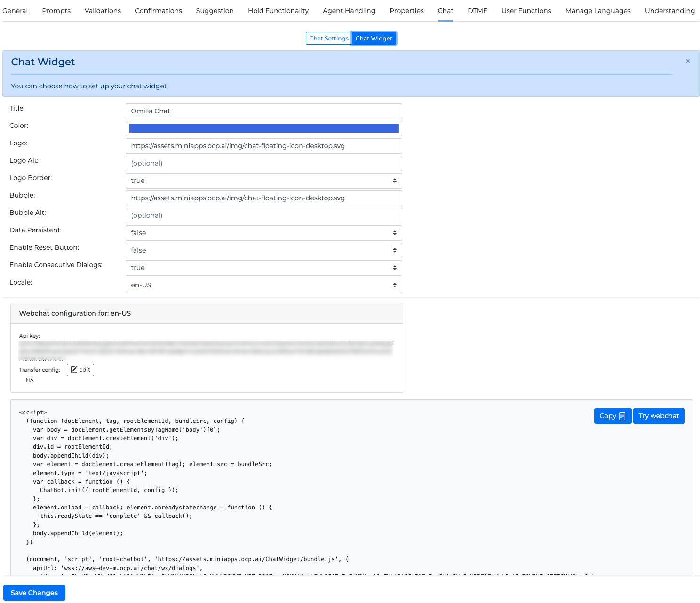Open the Logo Border selector arrows

(x=395, y=181)
